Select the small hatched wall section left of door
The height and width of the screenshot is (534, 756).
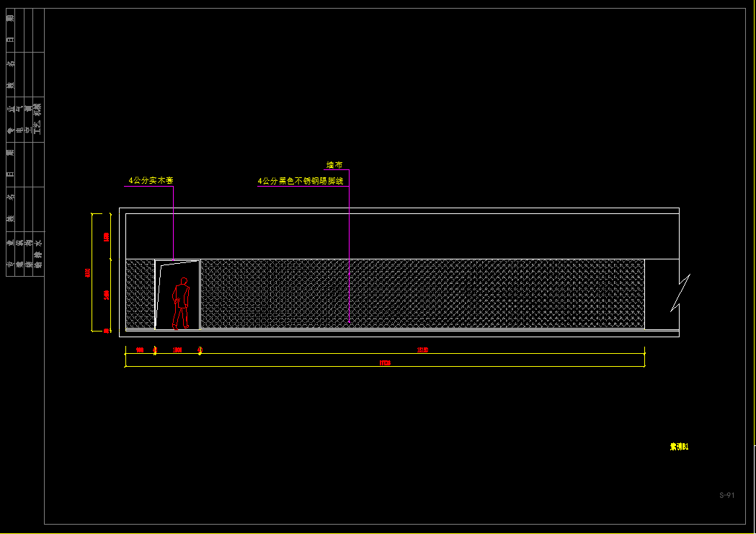tap(140, 293)
